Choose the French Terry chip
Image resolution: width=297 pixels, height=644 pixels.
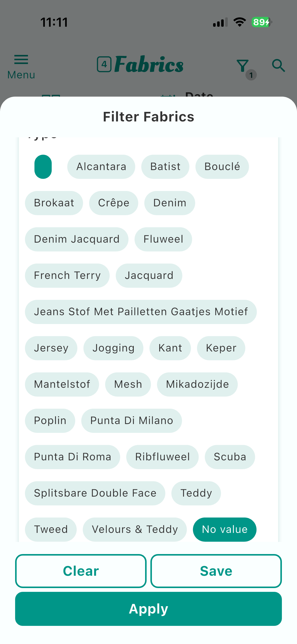pos(67,275)
